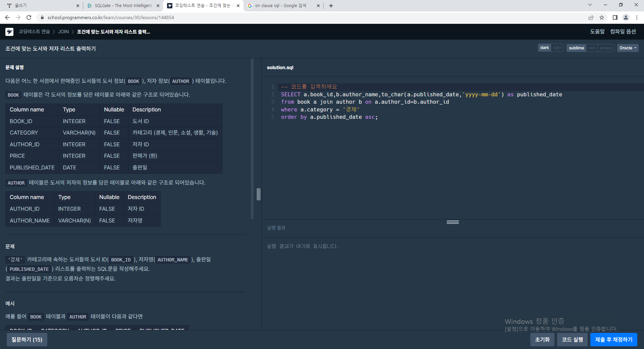The image size is (644, 349).
Task: Choose emacs keymap
Action: pyautogui.click(x=606, y=48)
